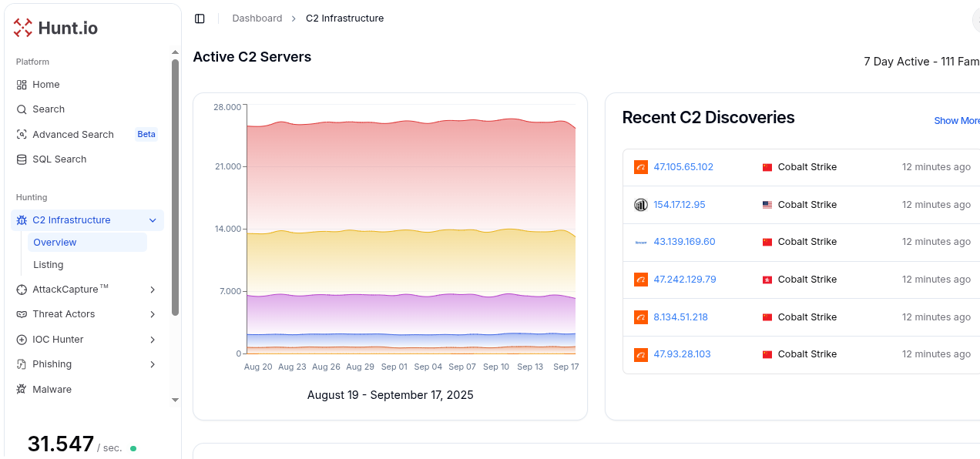
Task: Toggle the sidebar panel icon
Action: pyautogui.click(x=200, y=18)
